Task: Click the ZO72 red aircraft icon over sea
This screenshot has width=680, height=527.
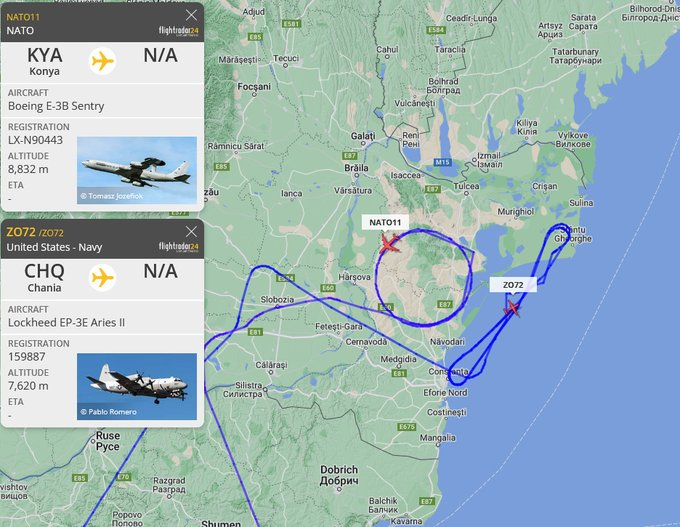Action: [x=512, y=308]
